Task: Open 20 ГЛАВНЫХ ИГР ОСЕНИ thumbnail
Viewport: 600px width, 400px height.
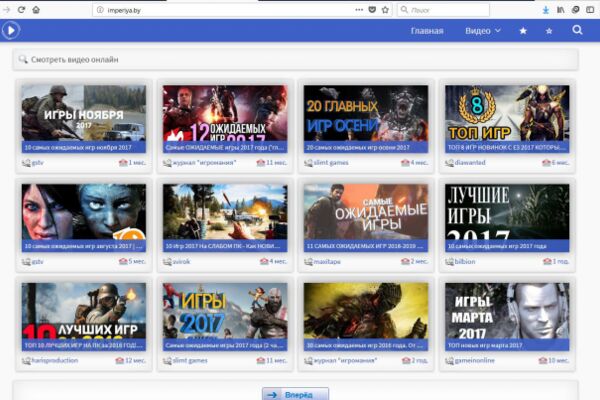Action: tap(366, 113)
